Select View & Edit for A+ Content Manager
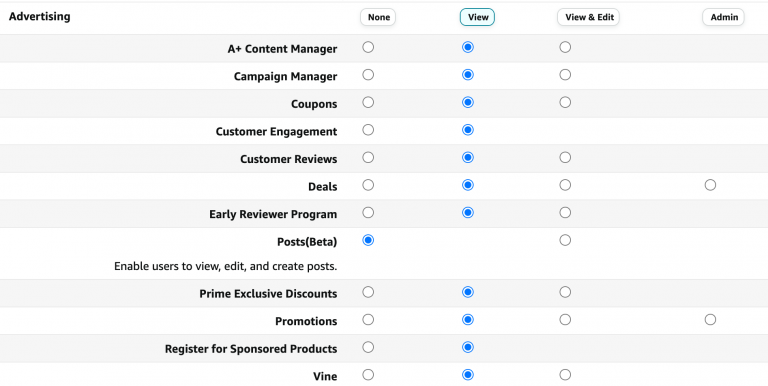 [565, 47]
